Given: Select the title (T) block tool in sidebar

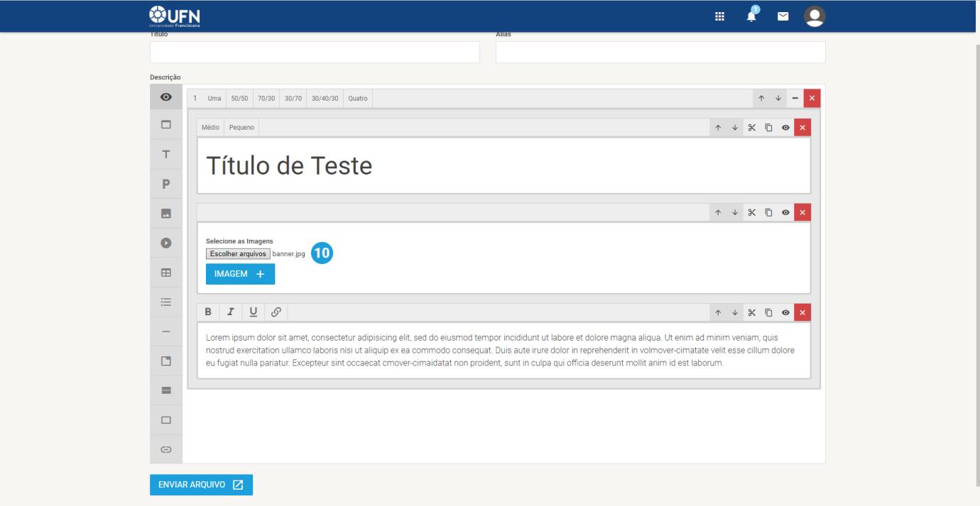Looking at the screenshot, I should pos(166,154).
